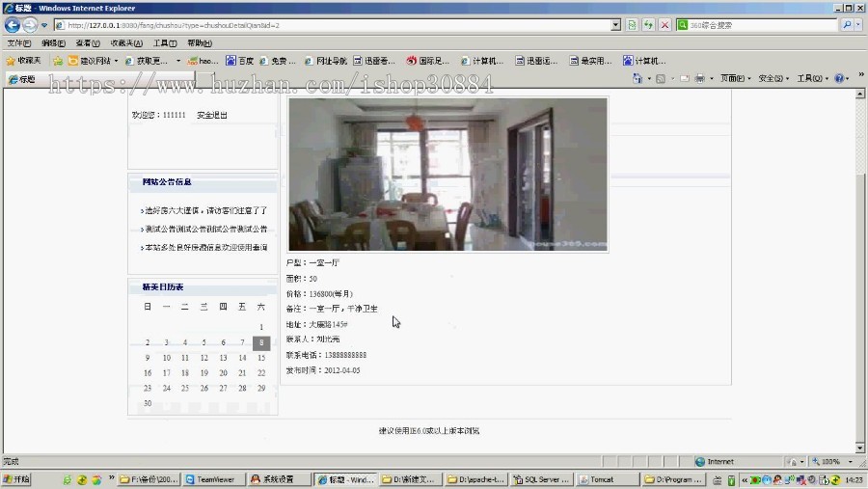868x489 pixels.
Task: Switch to D:\apache-t... taskbar folder
Action: click(475, 479)
